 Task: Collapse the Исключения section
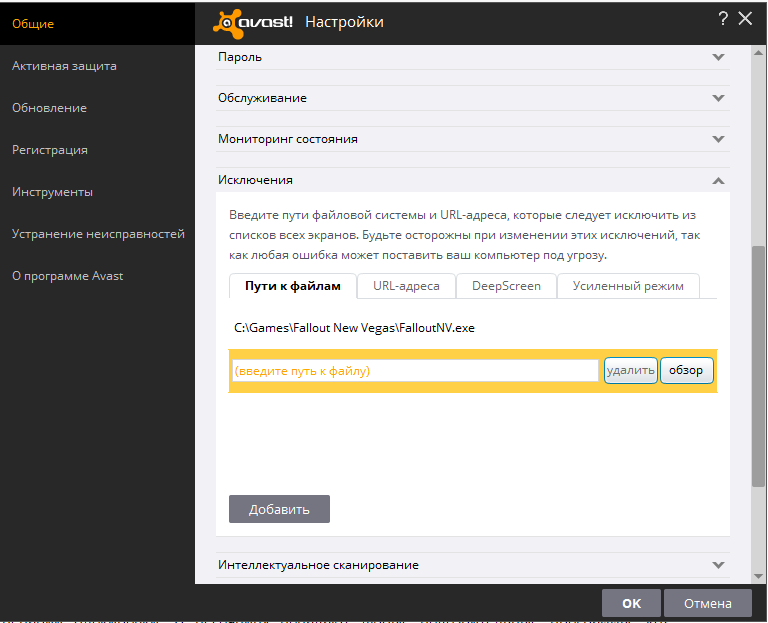coord(717,180)
